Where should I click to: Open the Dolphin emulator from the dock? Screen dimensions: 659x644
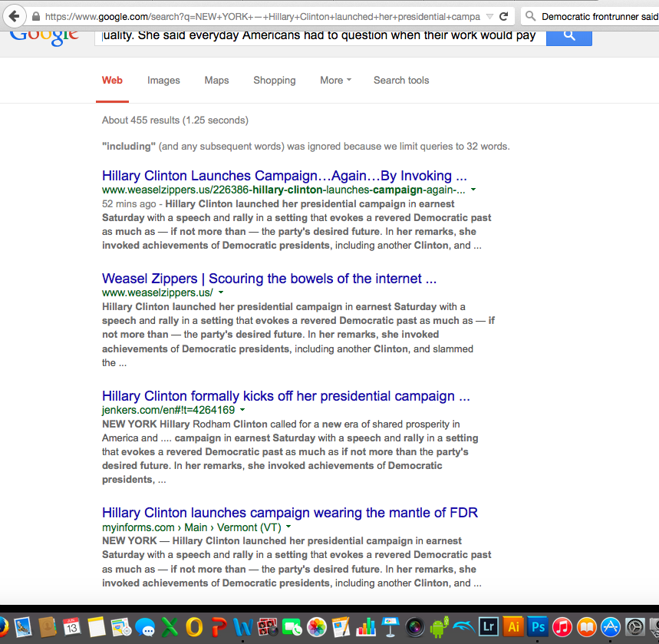[x=463, y=628]
